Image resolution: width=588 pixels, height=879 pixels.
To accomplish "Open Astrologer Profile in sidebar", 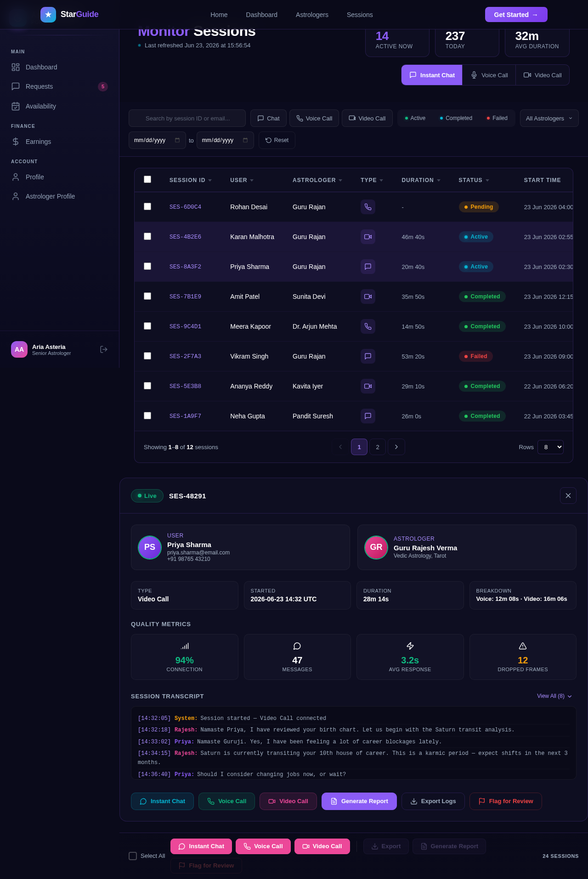I will tap(59, 196).
